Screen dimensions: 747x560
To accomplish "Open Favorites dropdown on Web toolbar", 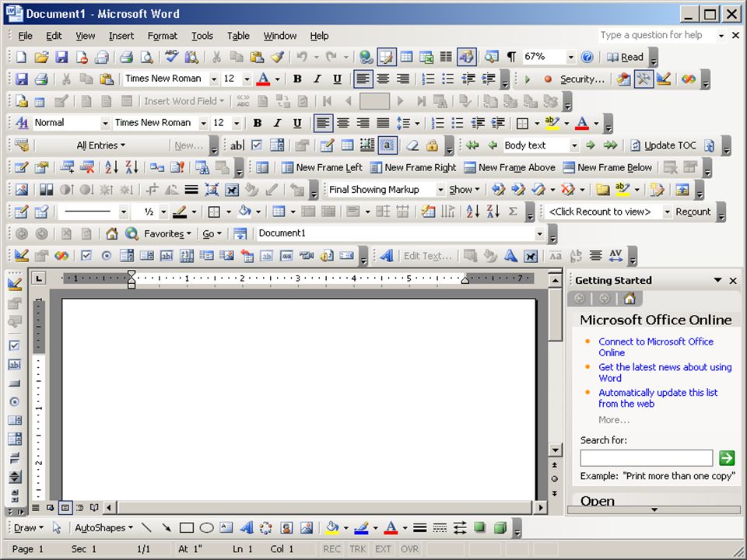I will pos(167,233).
